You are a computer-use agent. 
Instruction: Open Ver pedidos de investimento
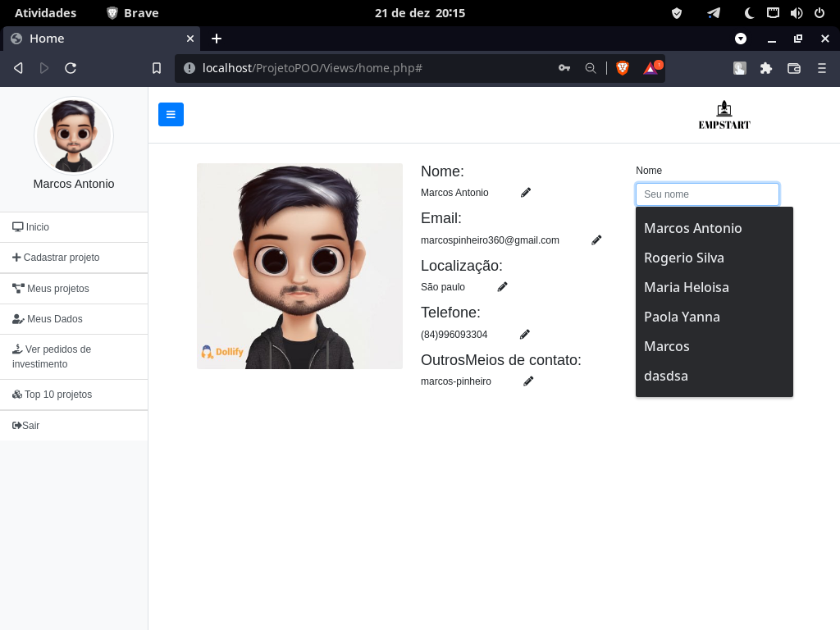coord(74,357)
